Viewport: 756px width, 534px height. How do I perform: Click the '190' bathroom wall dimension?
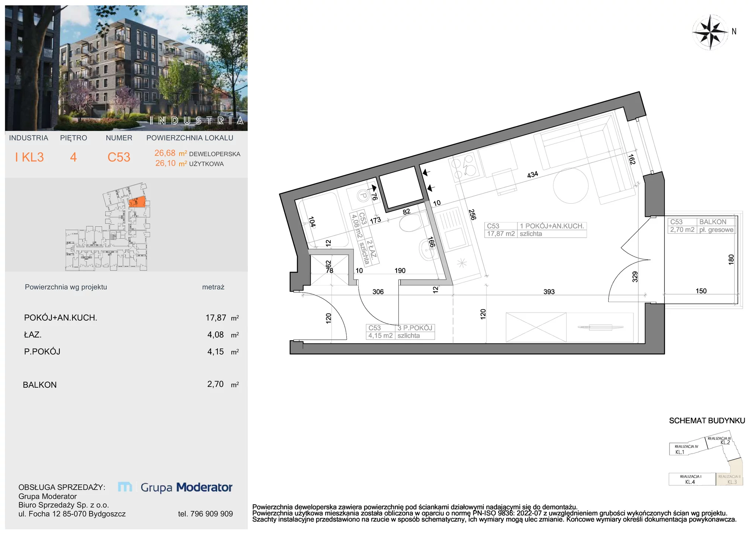(400, 270)
